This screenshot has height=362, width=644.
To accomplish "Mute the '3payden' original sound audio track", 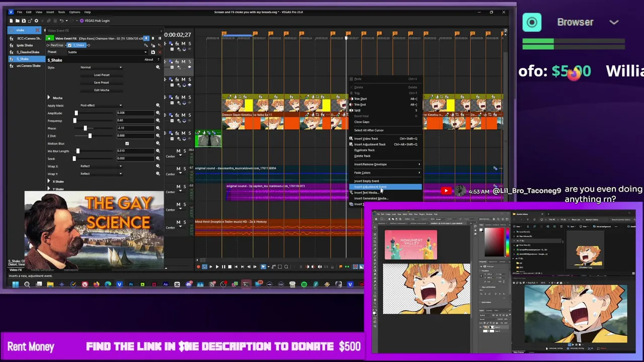I will click(x=178, y=187).
